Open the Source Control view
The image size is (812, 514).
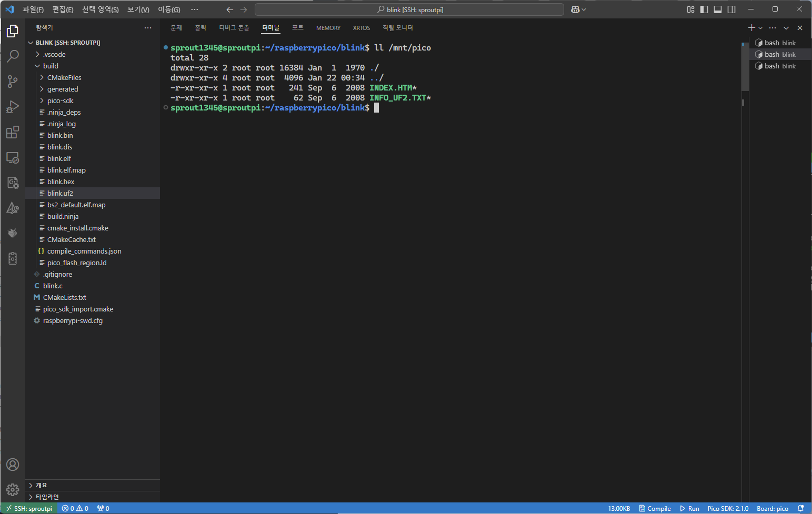click(13, 82)
